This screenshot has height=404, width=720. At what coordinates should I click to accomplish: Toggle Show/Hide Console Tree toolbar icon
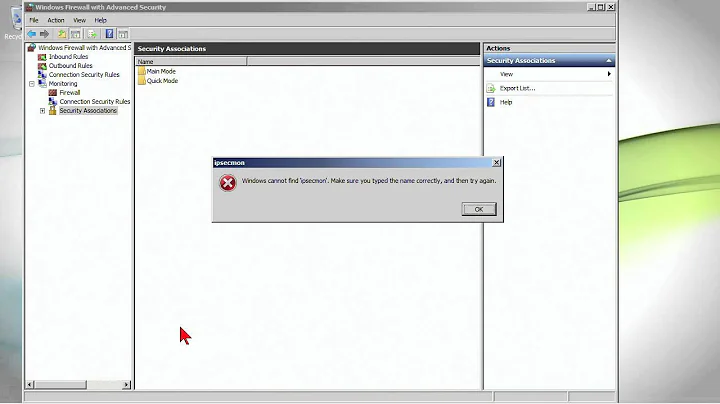pos(76,34)
